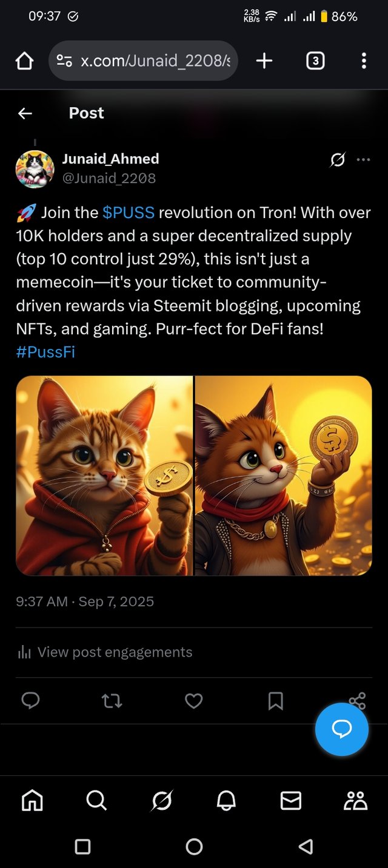This screenshot has height=868, width=388.
Task: Like the post with heart icon
Action: point(193,701)
